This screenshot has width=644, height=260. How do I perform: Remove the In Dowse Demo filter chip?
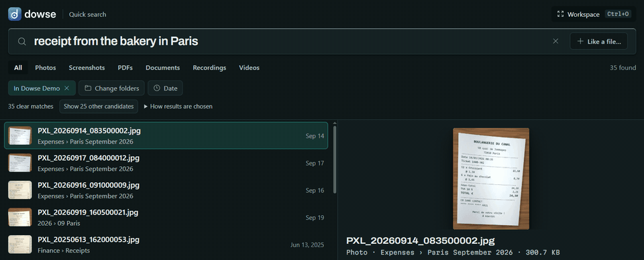pos(66,88)
